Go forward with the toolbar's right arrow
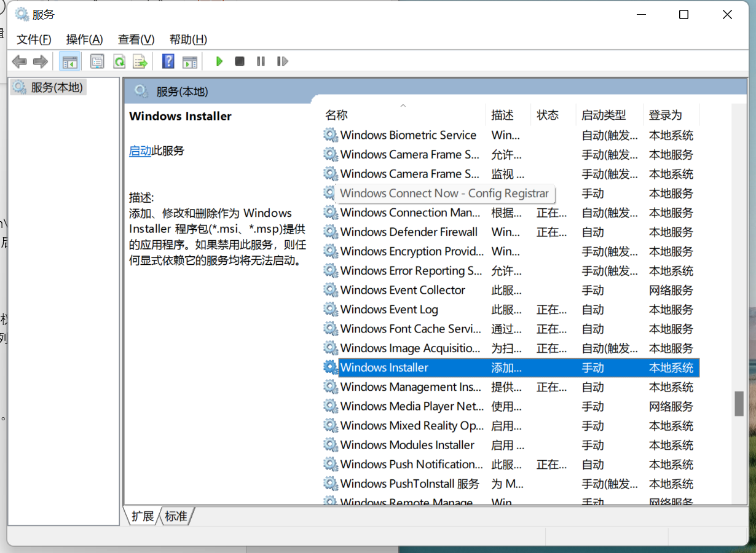 [41, 61]
